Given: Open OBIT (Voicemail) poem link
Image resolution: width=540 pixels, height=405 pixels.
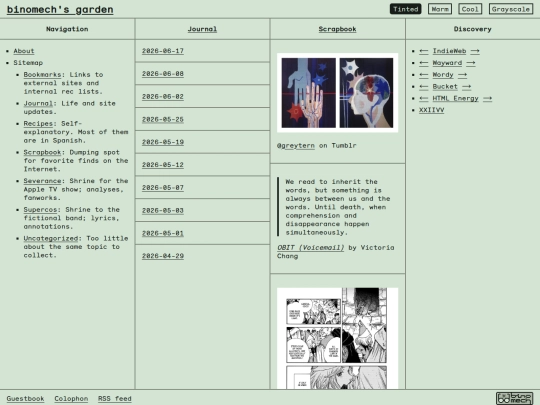Looking at the screenshot, I should tap(311, 248).
